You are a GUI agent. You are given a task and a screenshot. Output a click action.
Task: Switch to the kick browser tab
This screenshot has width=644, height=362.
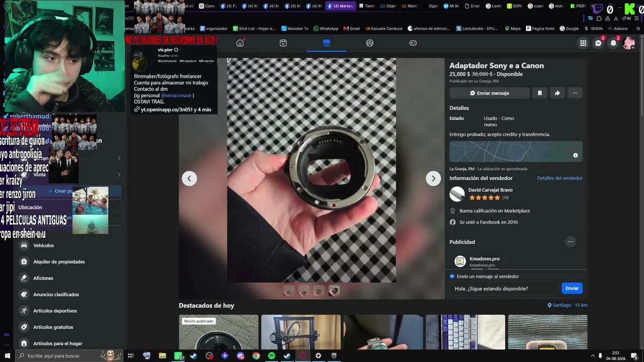(x=556, y=6)
